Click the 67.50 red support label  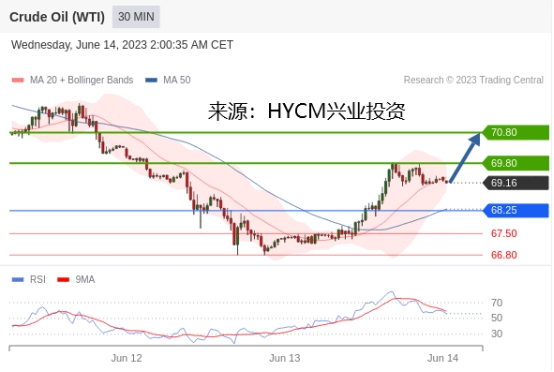pyautogui.click(x=504, y=234)
